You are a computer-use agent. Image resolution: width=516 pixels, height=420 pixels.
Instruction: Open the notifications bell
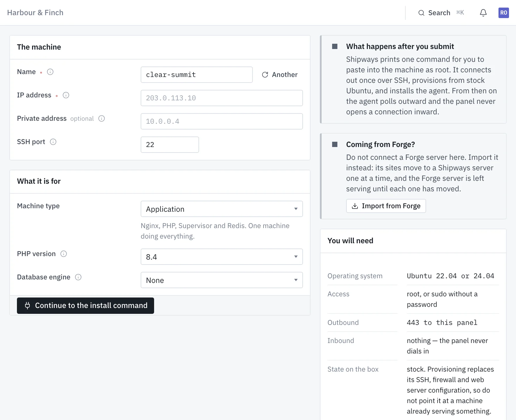coord(483,13)
